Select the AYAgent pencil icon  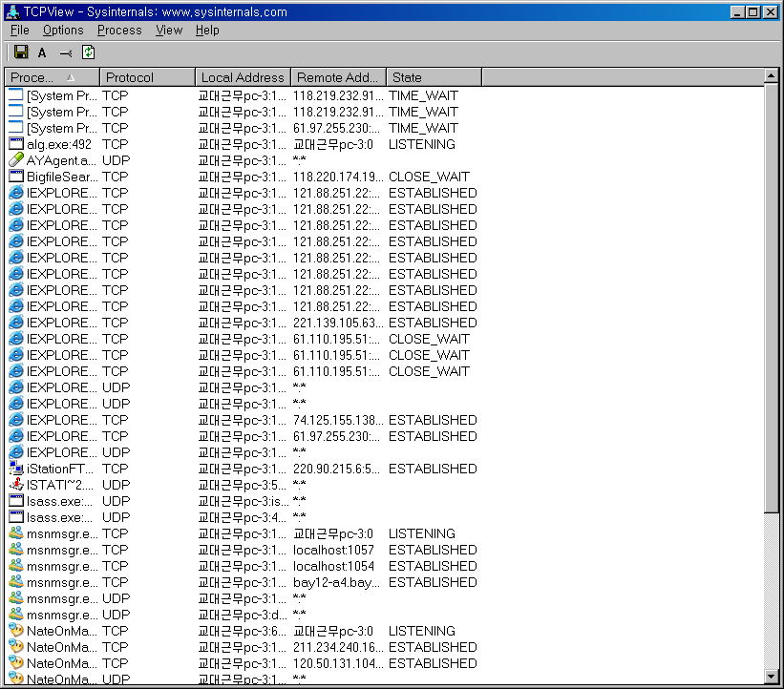pos(15,160)
